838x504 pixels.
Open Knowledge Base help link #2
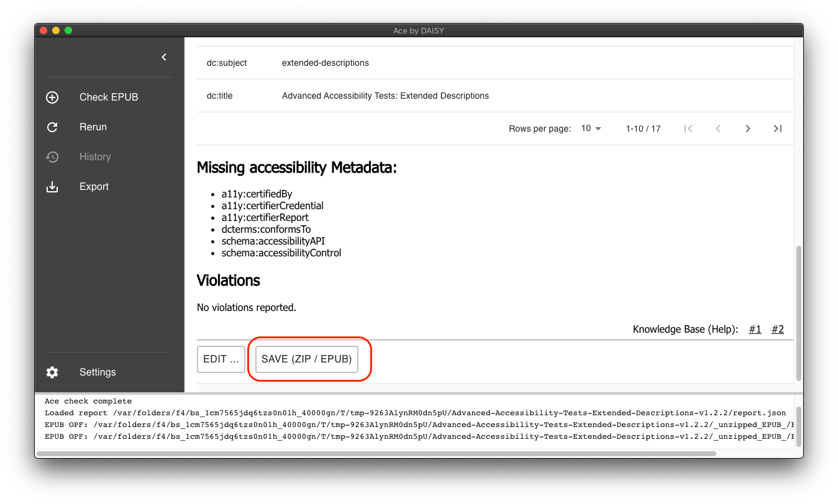[778, 330]
